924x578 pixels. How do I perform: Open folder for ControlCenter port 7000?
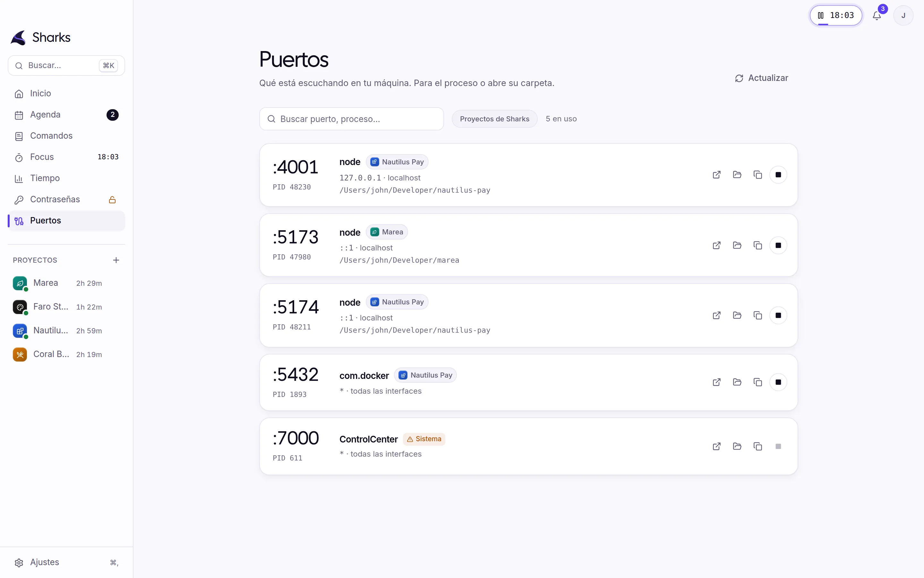coord(737,446)
